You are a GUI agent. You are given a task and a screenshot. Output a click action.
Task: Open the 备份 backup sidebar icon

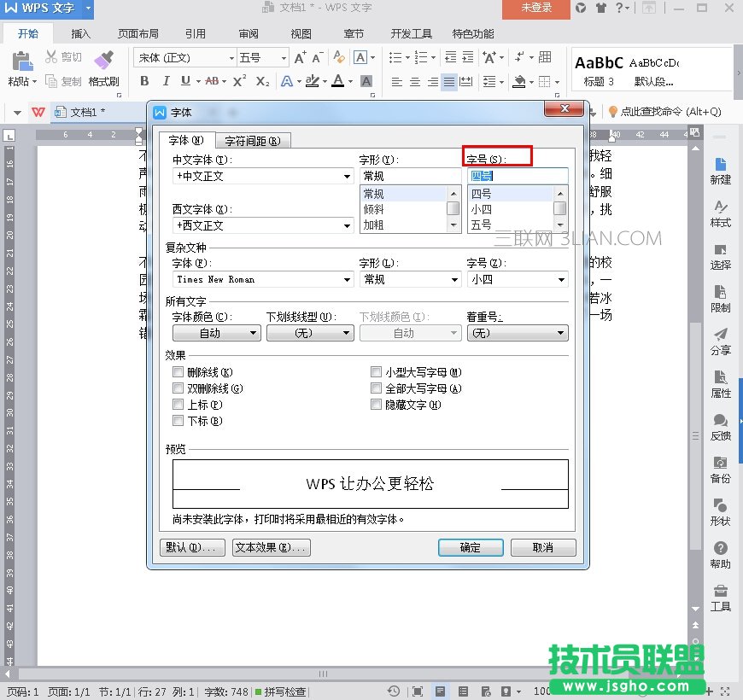[720, 469]
